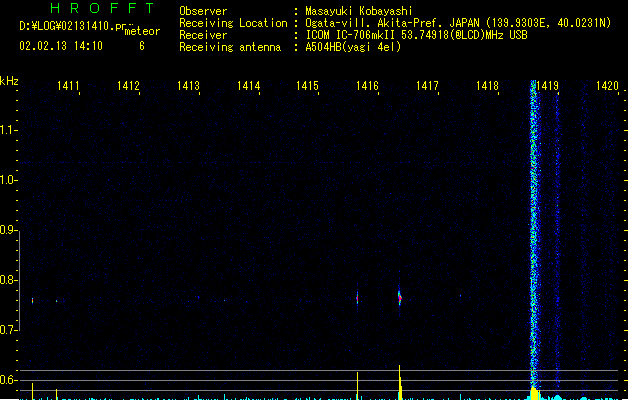Click the 0.8 kHz frequency tick label
629x400 pixels.
tap(8, 280)
